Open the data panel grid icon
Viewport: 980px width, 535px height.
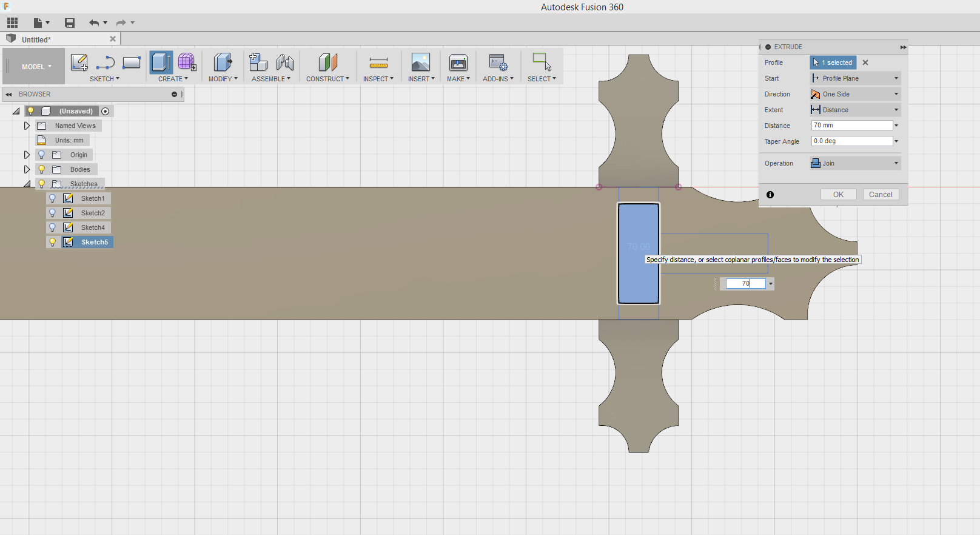click(12, 23)
